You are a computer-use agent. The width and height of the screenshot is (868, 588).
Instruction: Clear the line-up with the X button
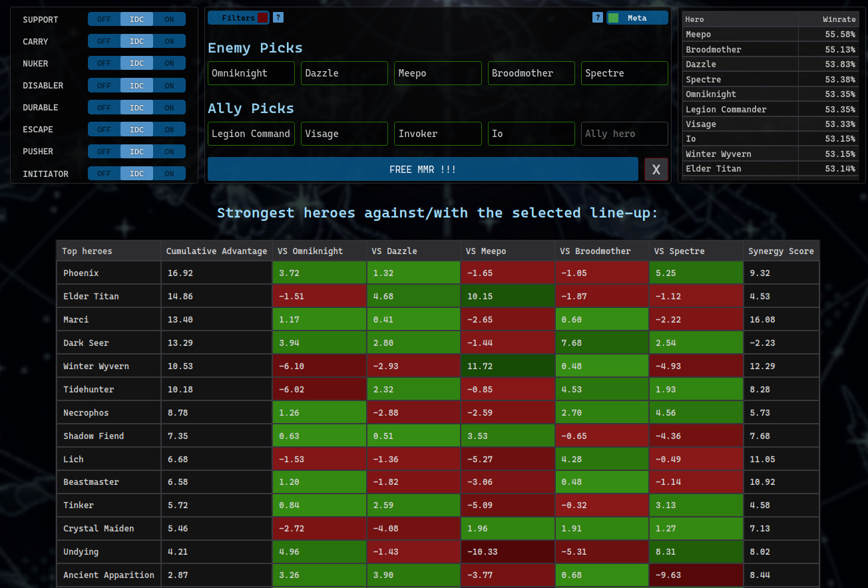tap(656, 170)
